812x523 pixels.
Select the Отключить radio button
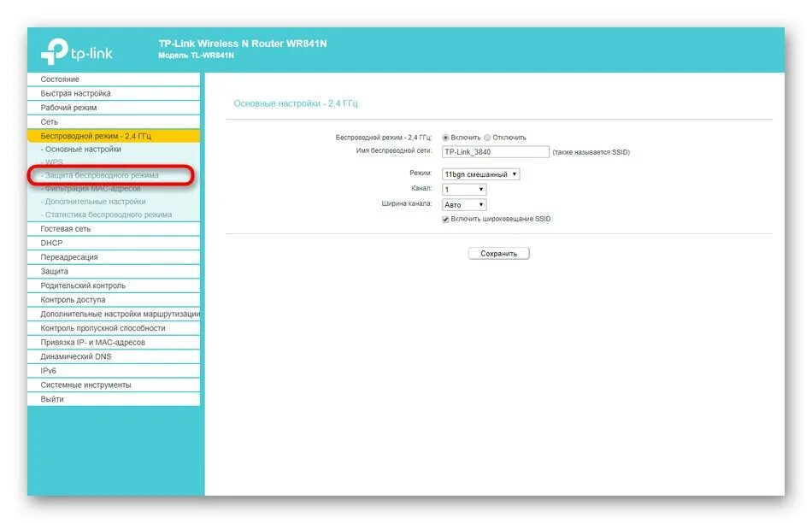pyautogui.click(x=487, y=138)
